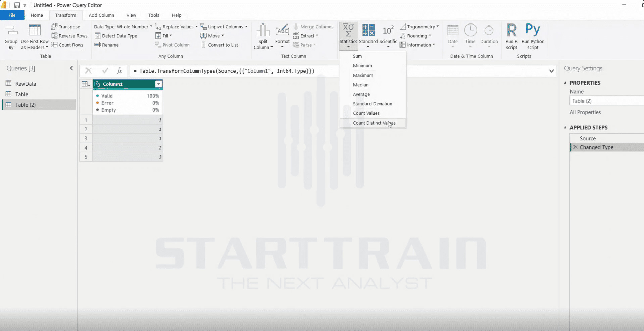This screenshot has width=644, height=331.
Task: Click Convert to List
Action: click(x=219, y=45)
